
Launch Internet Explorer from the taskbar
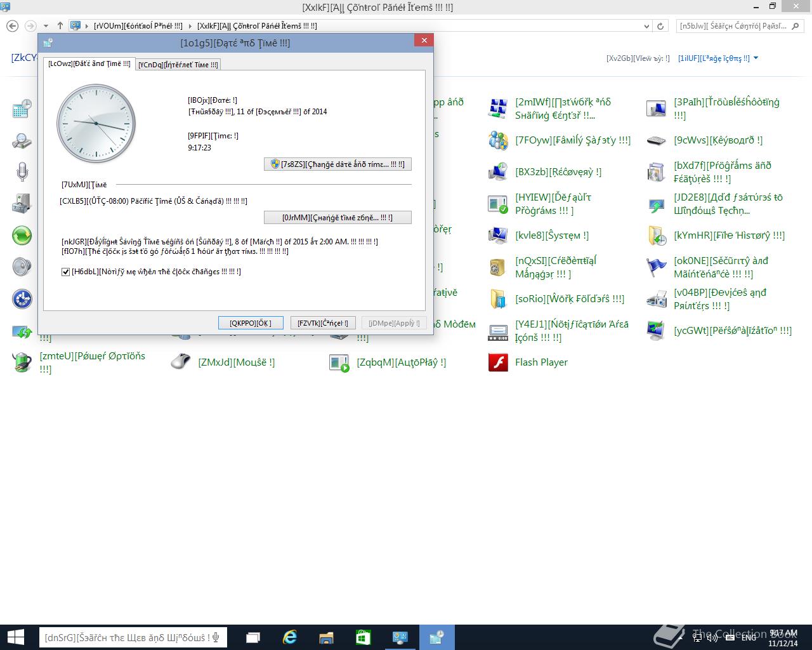pyautogui.click(x=290, y=637)
